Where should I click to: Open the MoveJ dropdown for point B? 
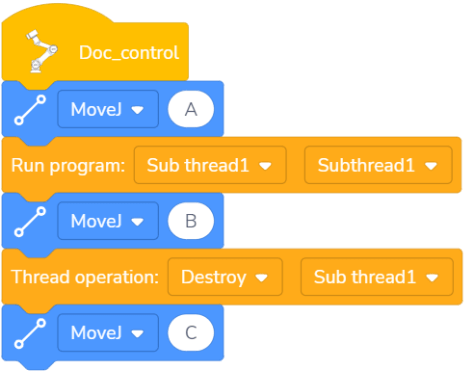point(108,221)
